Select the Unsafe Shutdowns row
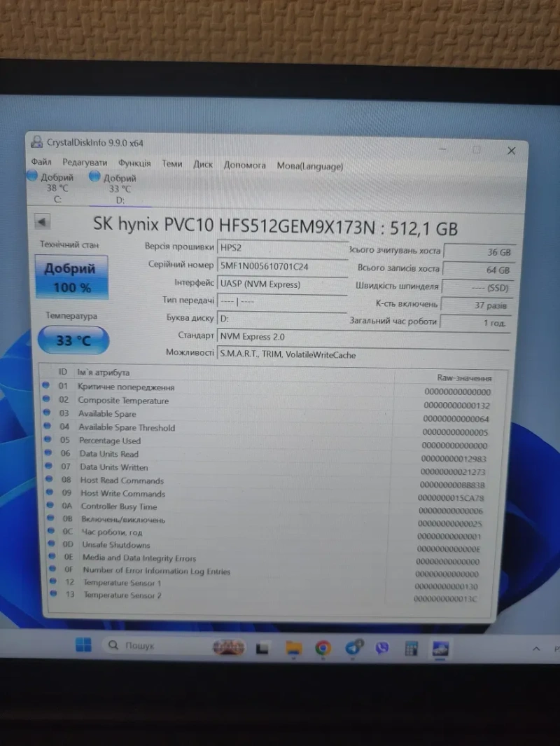Viewport: 560px width, 746px height. [x=266, y=546]
